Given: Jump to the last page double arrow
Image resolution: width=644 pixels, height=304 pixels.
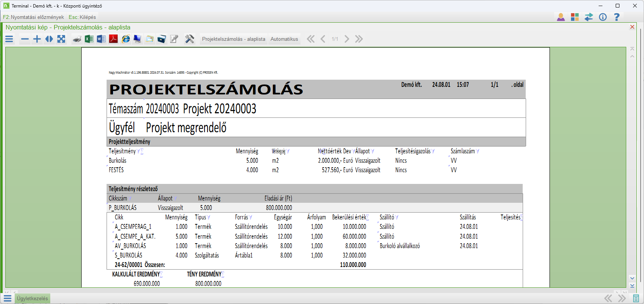Looking at the screenshot, I should [359, 39].
